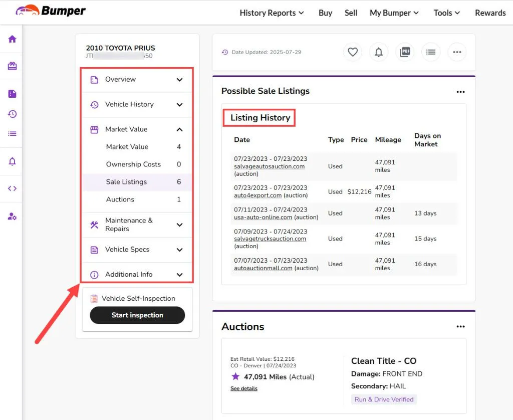
Task: Click the Bumper logo
Action: click(x=51, y=11)
